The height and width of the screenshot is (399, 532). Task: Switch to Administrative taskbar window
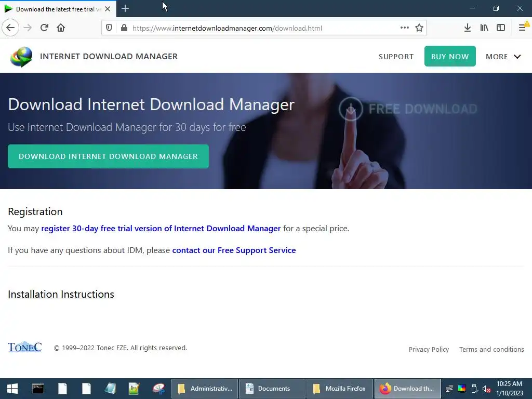point(205,389)
